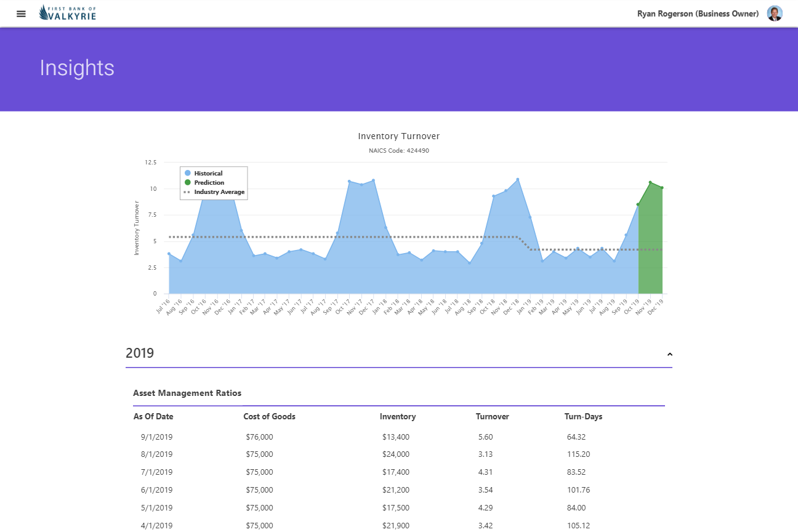Click the Aug '18 lowest data point
798x532 pixels.
469,263
